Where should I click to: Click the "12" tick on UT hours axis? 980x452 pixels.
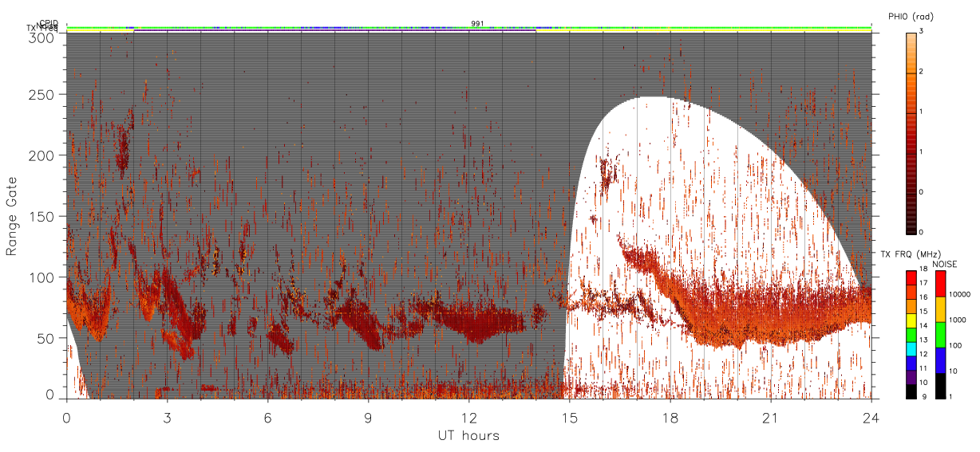click(x=468, y=417)
